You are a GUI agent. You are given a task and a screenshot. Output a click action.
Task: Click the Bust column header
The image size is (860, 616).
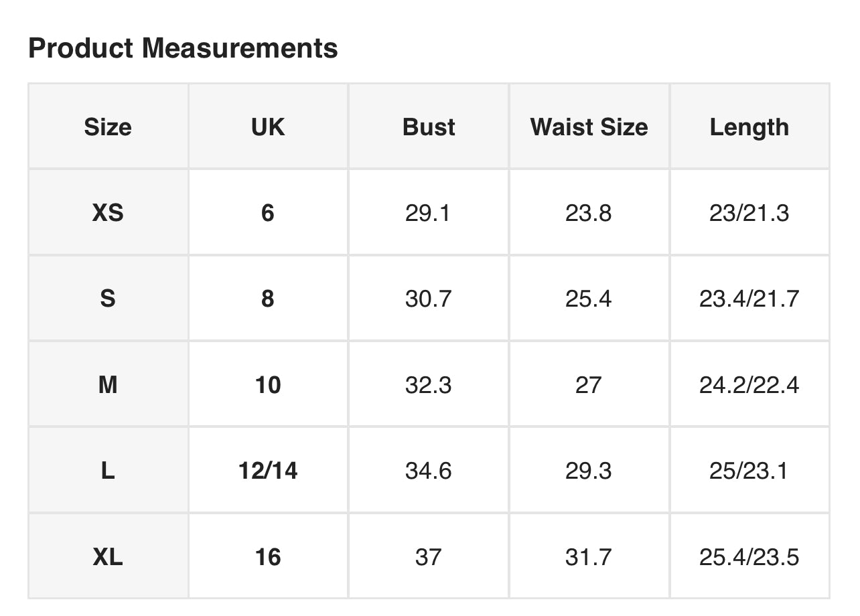429,127
